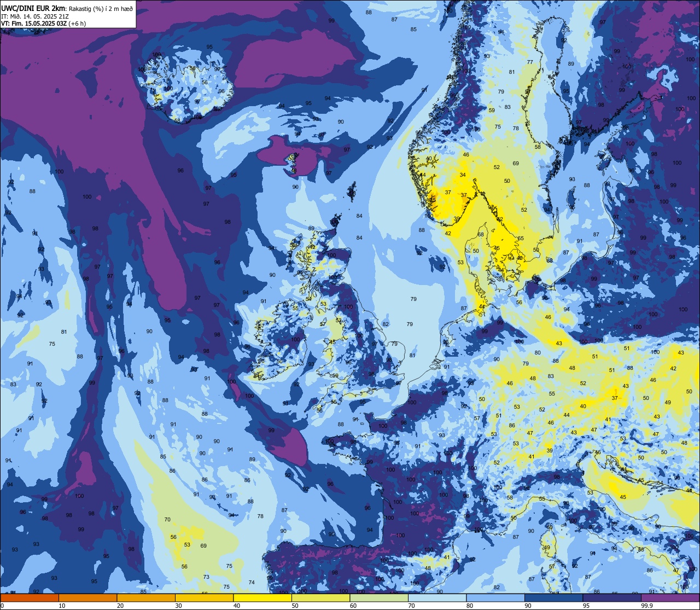Click the darkest orange 0–10 legend swatch
The image size is (700, 610).
[30, 597]
